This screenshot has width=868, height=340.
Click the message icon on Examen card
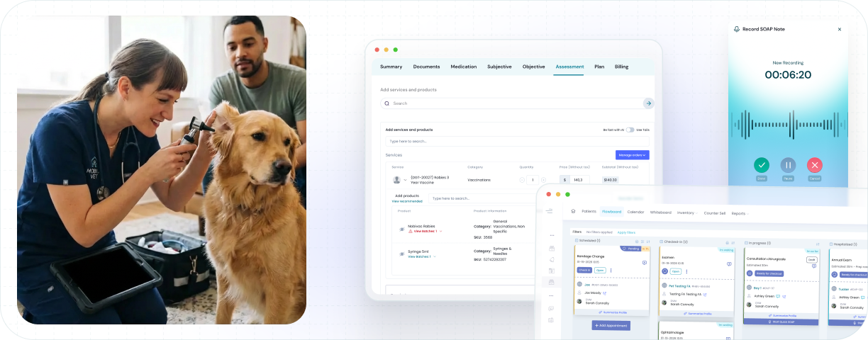pyautogui.click(x=729, y=263)
